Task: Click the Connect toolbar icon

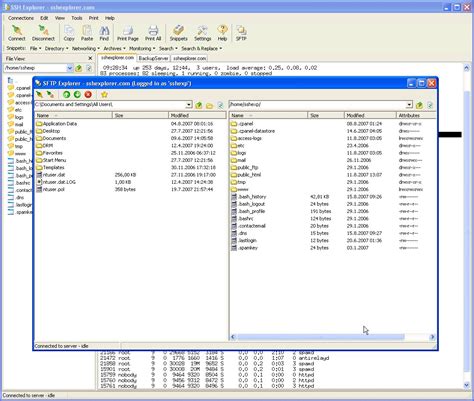Action: [17, 33]
